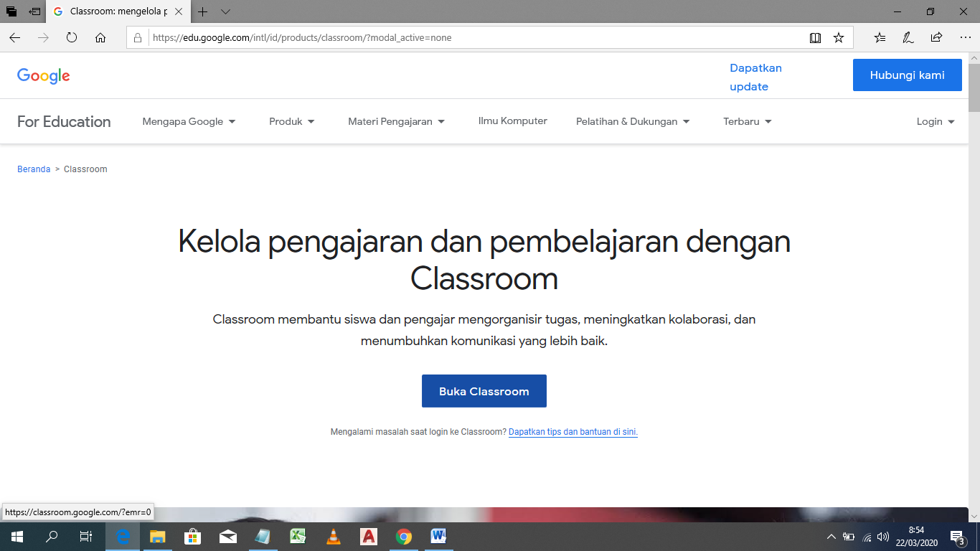Open File Explorer from taskbar

point(157,537)
